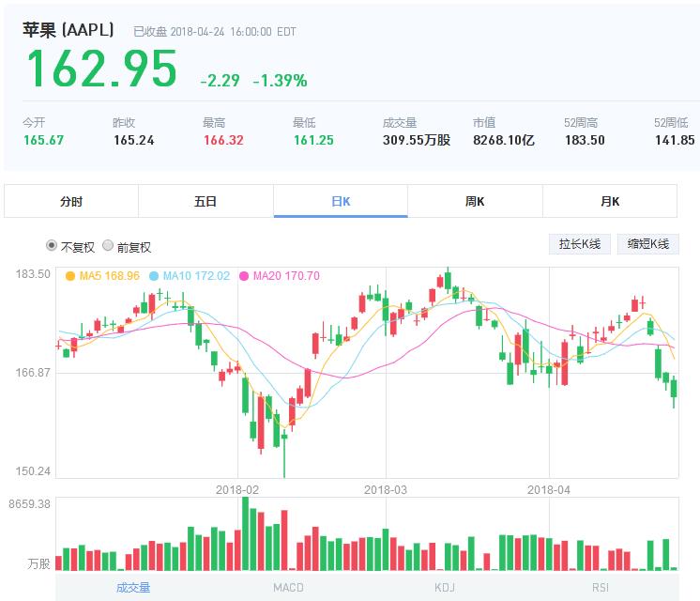Enable the 前复权 radio option
Viewport: 700px width, 601px height.
pyautogui.click(x=108, y=246)
